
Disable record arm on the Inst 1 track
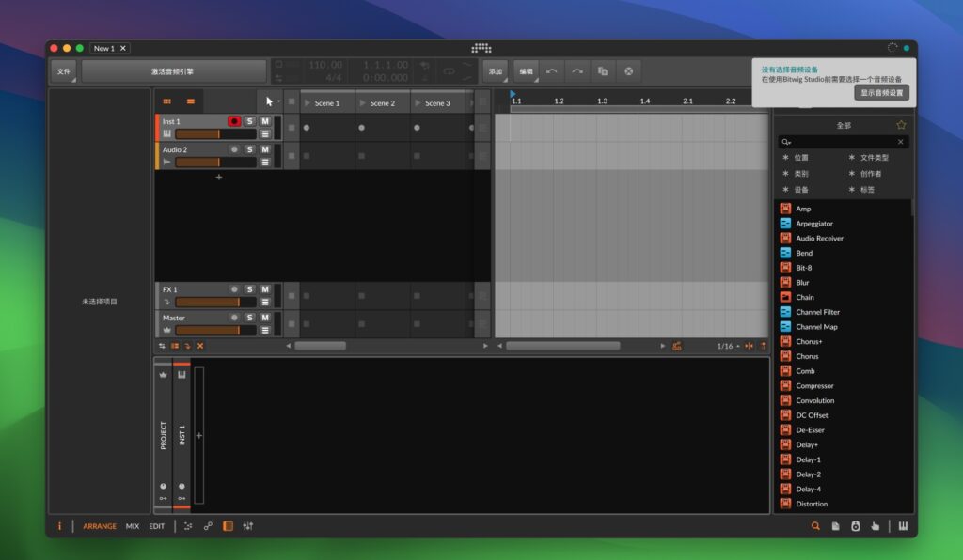tap(232, 121)
